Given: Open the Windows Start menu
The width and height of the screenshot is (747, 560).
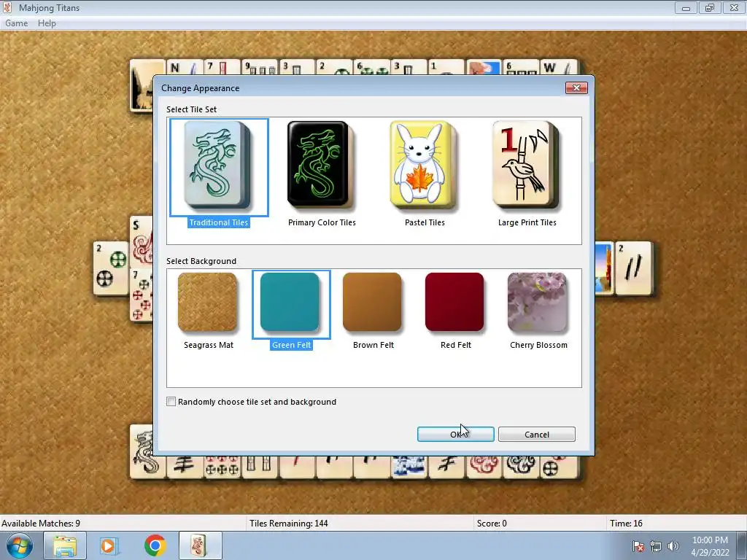Looking at the screenshot, I should pyautogui.click(x=20, y=545).
